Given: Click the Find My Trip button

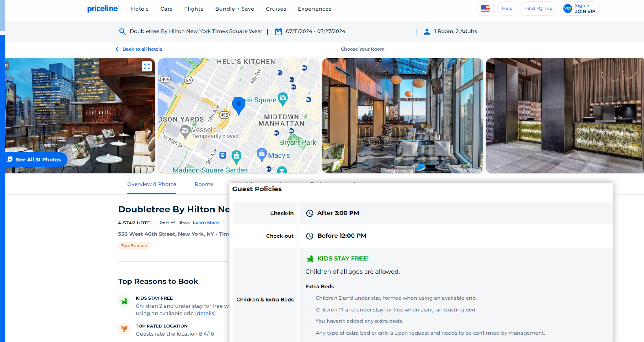Looking at the screenshot, I should tap(539, 8).
